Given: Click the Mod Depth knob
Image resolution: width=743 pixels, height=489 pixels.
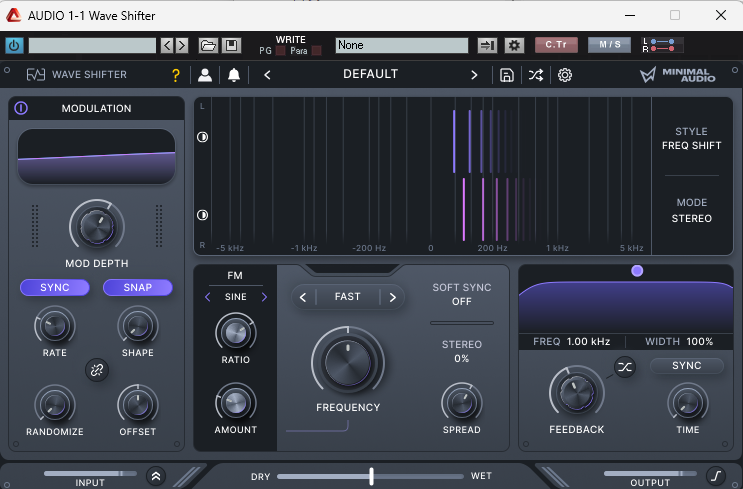Looking at the screenshot, I should pyautogui.click(x=97, y=226).
